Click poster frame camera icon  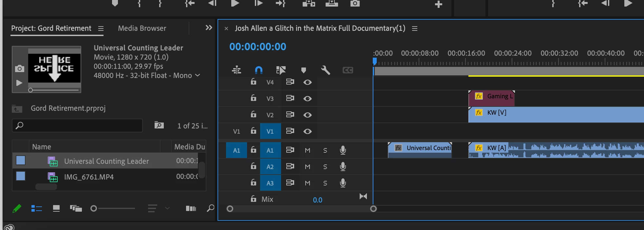pos(19,68)
